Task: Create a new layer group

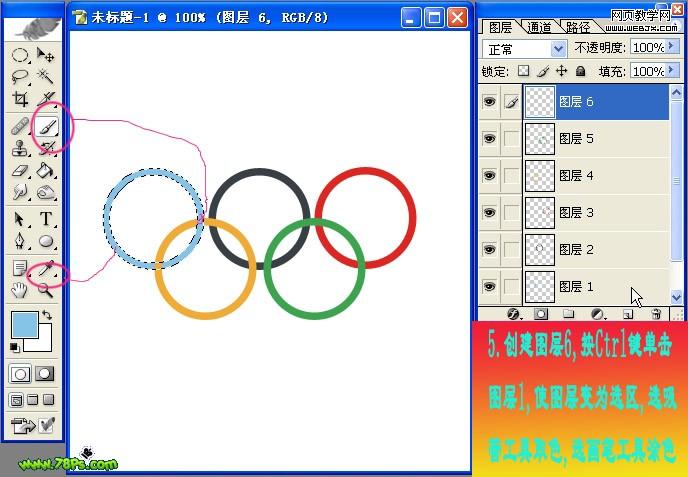Action: click(569, 314)
